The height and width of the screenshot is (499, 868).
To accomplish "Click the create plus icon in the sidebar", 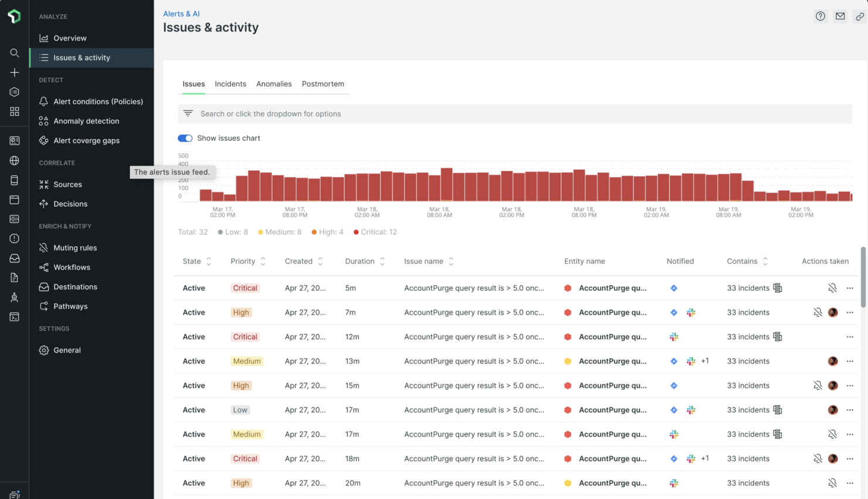I will point(14,72).
